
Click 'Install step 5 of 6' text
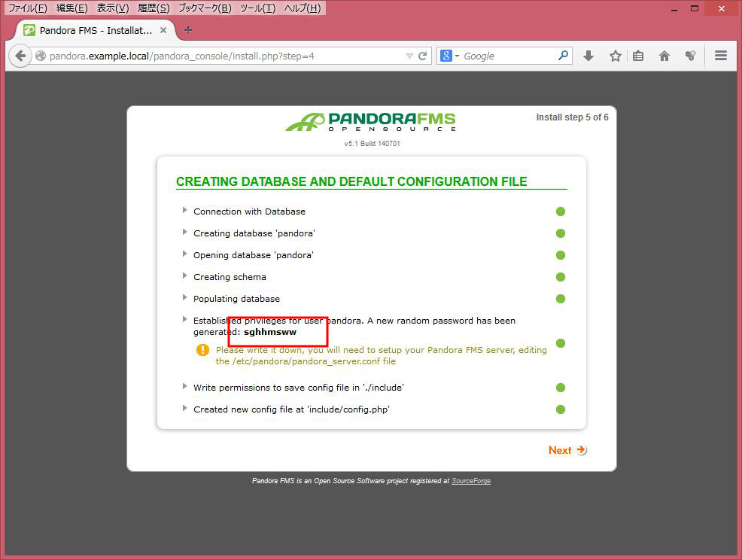point(572,117)
